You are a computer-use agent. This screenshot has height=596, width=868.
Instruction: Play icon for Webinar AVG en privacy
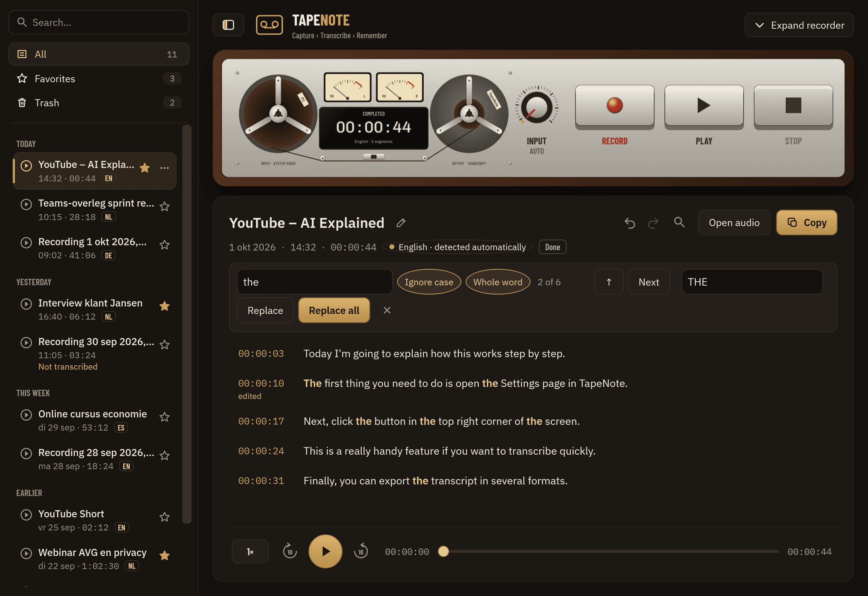click(x=26, y=553)
